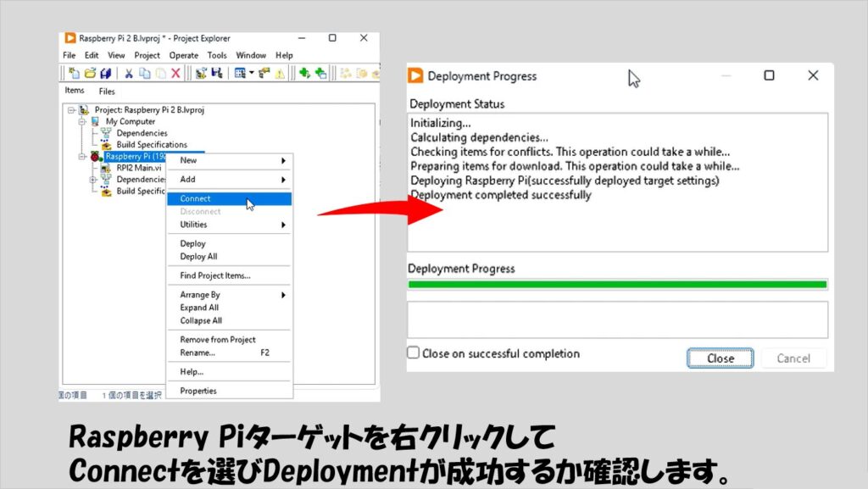868x489 pixels.
Task: Click the yellow warning Resolve Conflicts icon
Action: [x=280, y=73]
